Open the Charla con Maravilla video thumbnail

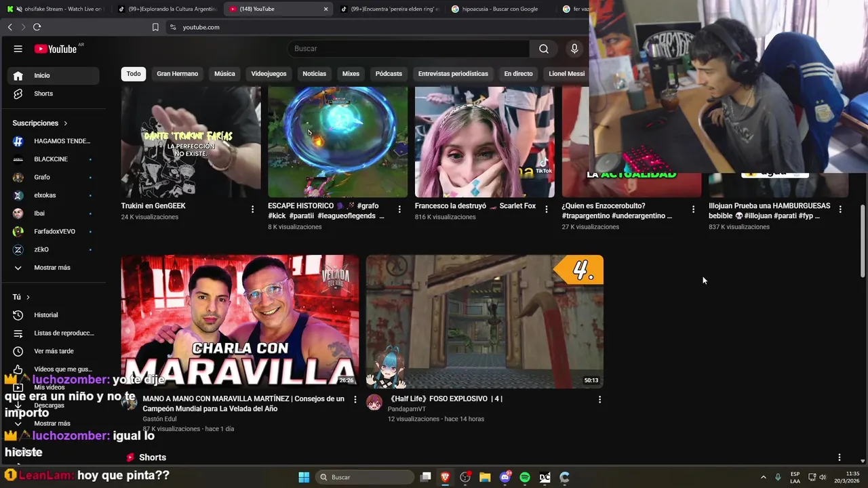click(240, 322)
